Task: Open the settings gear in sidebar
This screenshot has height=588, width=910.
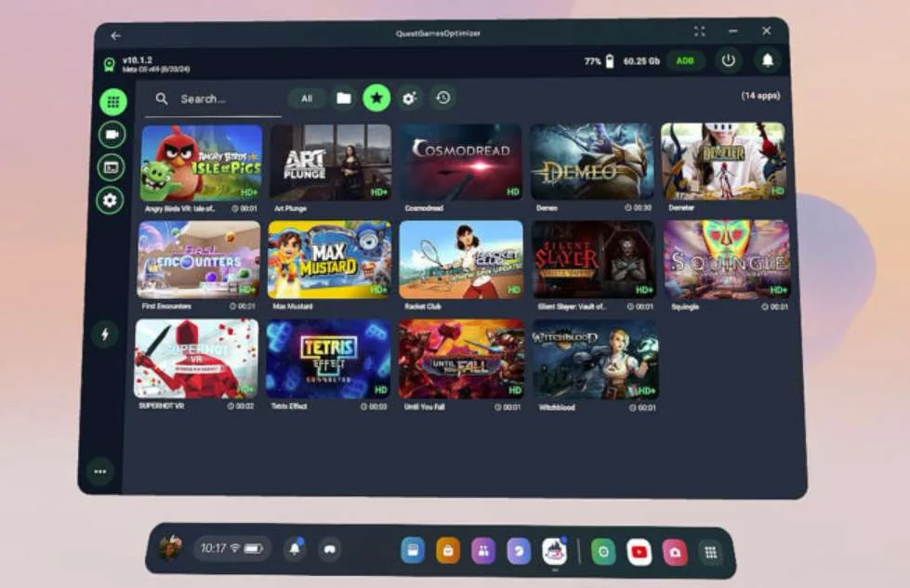Action: pos(110,201)
